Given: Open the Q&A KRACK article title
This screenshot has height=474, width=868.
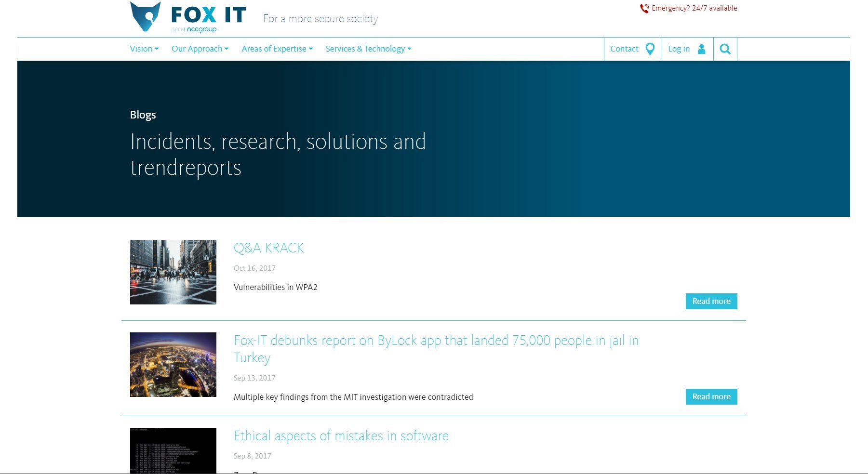Looking at the screenshot, I should 268,248.
